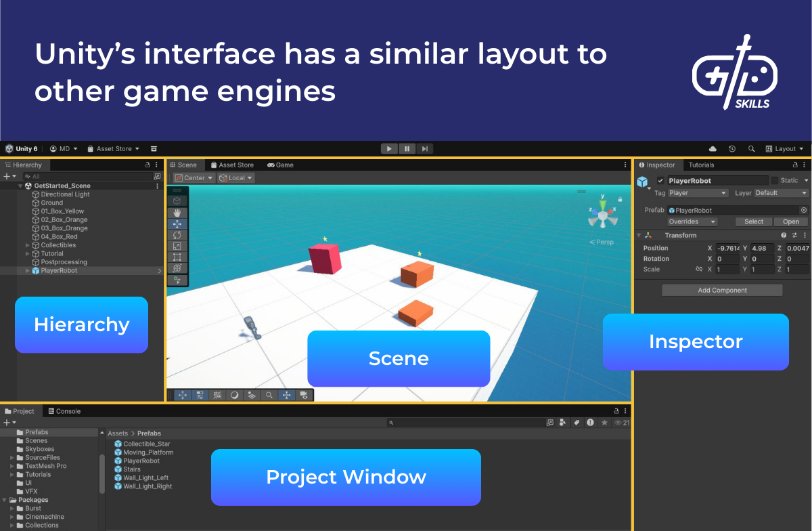
Task: Select the Rotate tool
Action: pos(177,235)
